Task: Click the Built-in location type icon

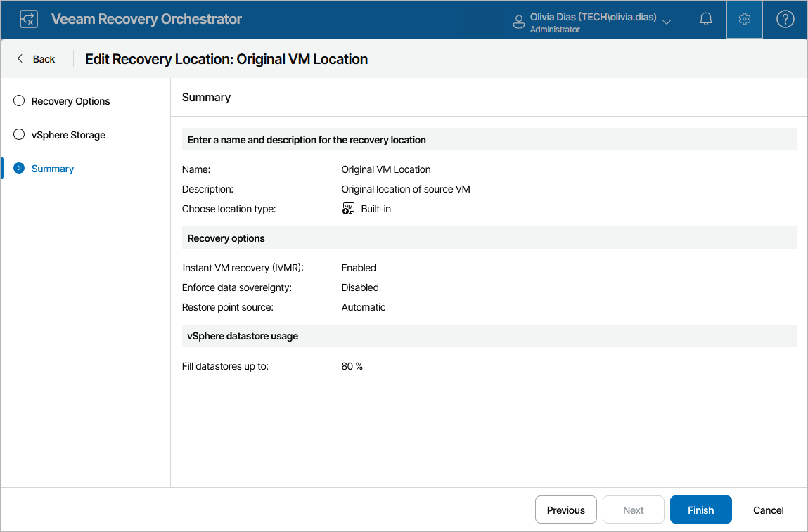Action: click(348, 209)
